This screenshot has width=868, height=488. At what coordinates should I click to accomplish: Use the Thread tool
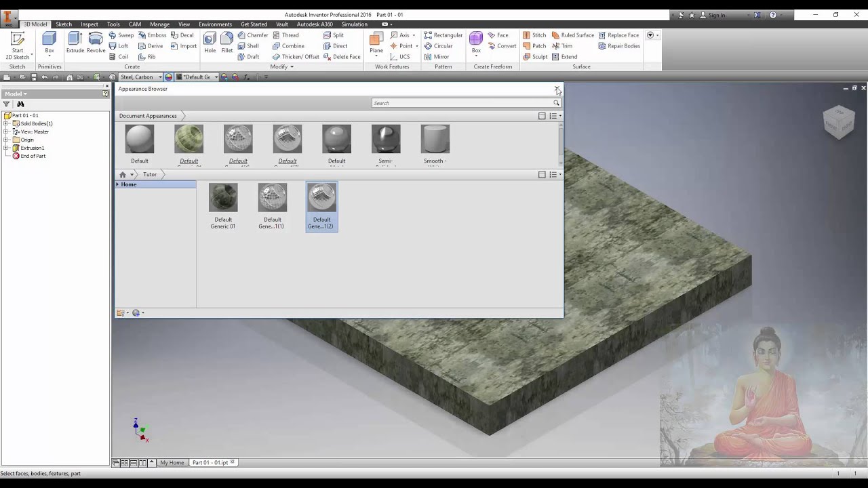pos(285,35)
